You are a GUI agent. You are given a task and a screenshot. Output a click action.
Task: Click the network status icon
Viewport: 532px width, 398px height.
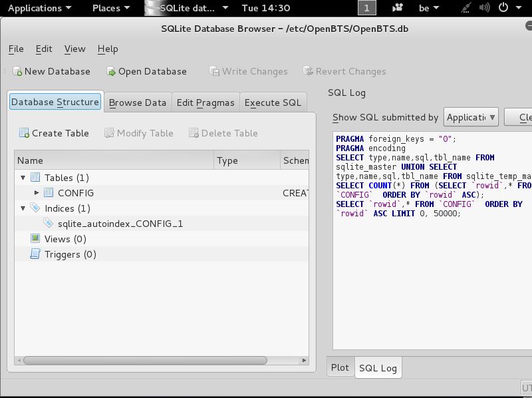466,8
